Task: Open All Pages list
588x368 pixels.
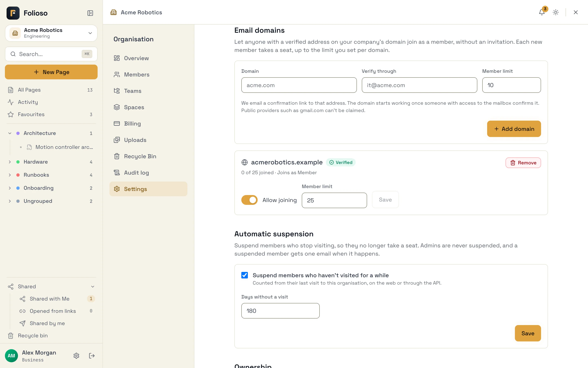Action: tap(51, 90)
